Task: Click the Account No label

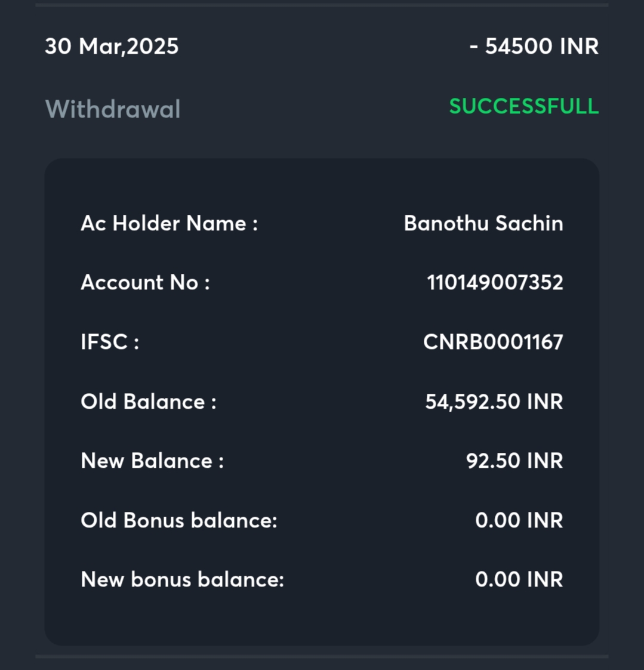Action: (145, 282)
